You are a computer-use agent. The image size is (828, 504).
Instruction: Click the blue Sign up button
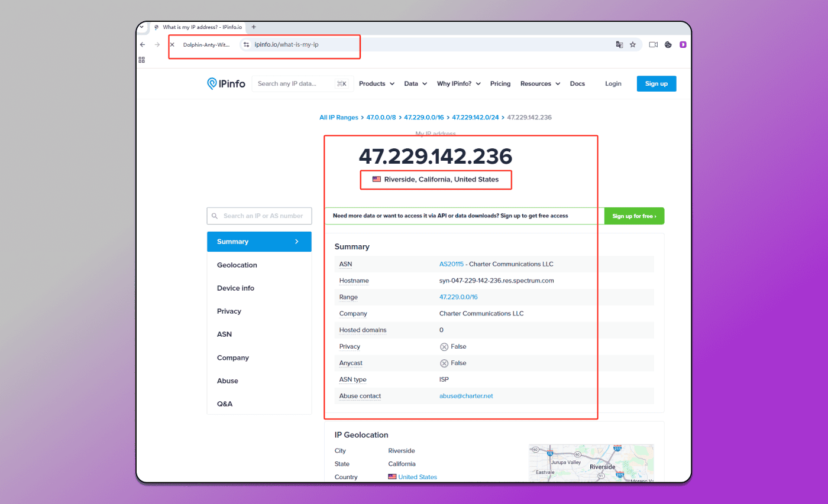(656, 84)
